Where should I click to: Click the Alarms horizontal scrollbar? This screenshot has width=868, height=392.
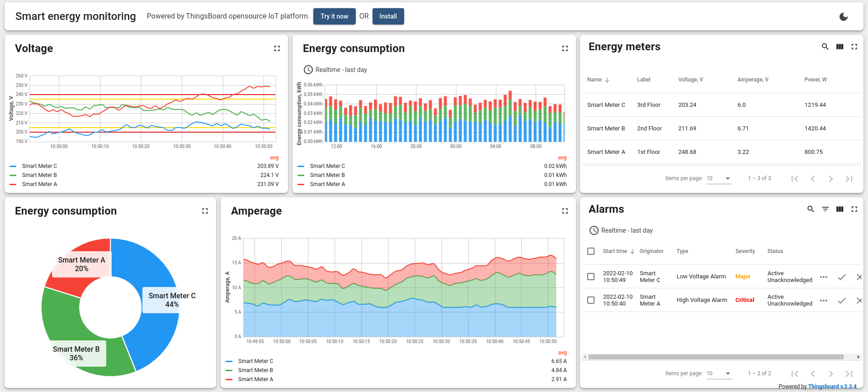[x=715, y=357]
